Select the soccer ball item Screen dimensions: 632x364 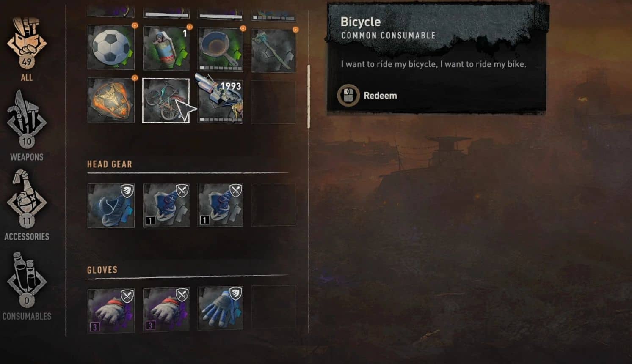[x=111, y=47]
